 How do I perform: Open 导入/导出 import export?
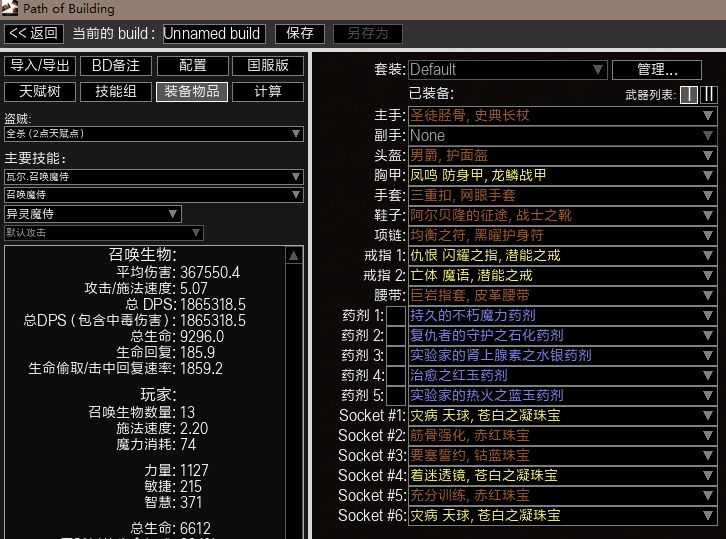40,66
